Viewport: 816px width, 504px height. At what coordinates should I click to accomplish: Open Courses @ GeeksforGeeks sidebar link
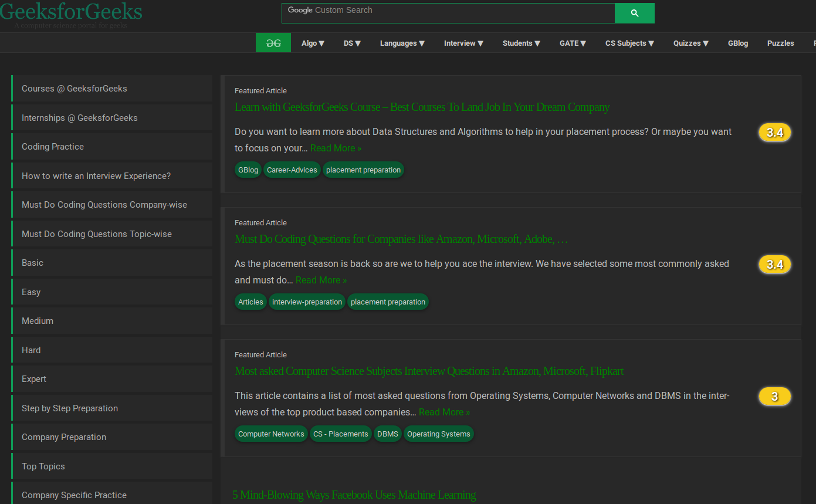click(75, 89)
